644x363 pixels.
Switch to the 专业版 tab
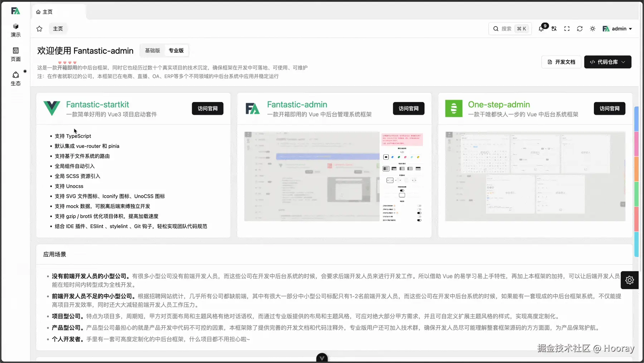tap(176, 50)
